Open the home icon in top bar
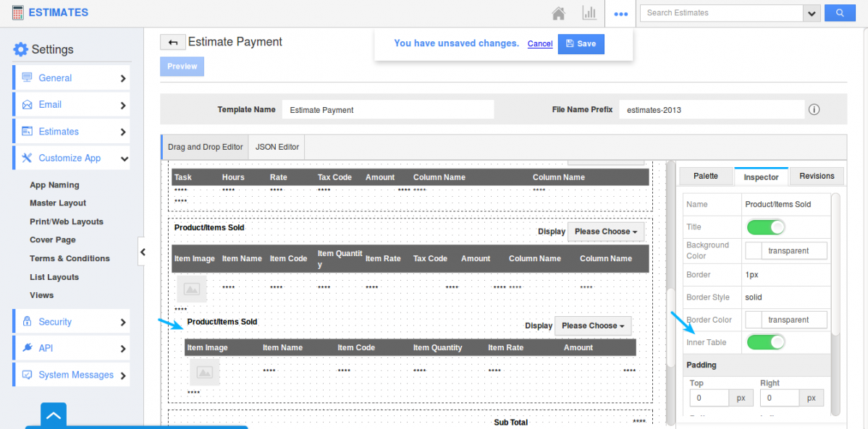Viewport: 868px width, 429px height. 559,13
